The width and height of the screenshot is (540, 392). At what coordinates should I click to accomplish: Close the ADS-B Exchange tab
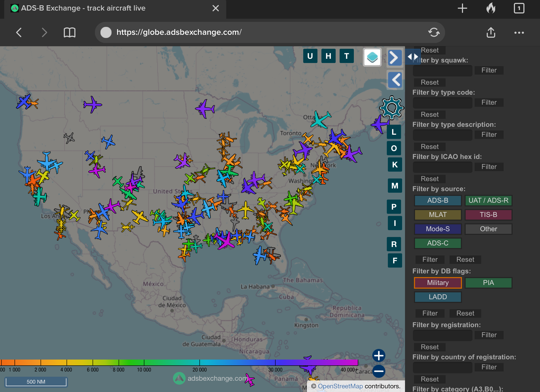[216, 8]
